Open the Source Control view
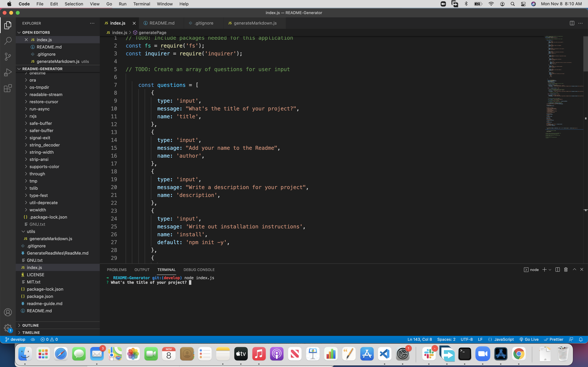The width and height of the screenshot is (588, 367). 8,57
